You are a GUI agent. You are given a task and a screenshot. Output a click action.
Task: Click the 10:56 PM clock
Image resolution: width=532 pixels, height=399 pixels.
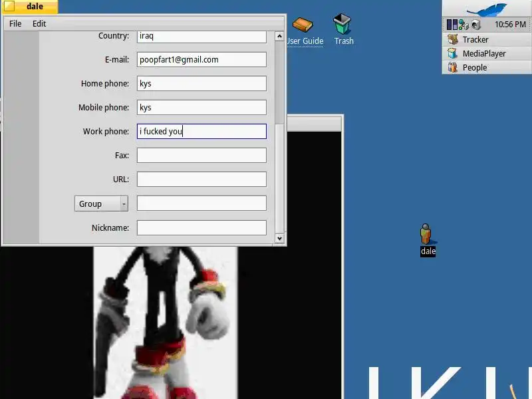click(x=510, y=25)
